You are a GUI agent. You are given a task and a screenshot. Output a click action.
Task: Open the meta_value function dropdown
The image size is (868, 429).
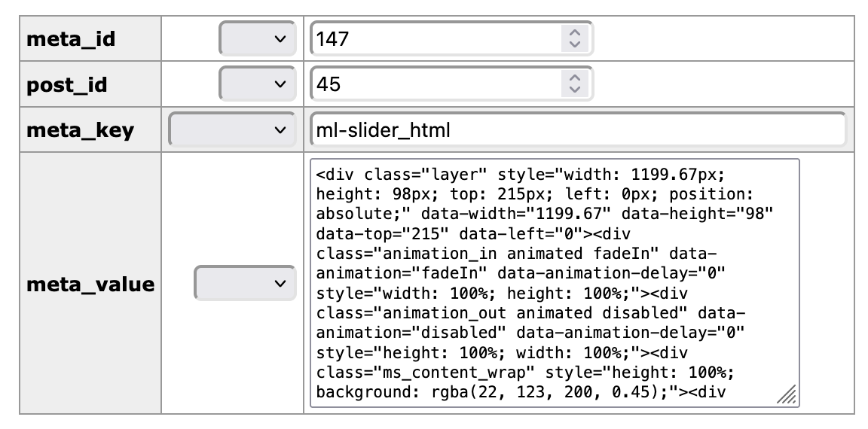pyautogui.click(x=245, y=284)
